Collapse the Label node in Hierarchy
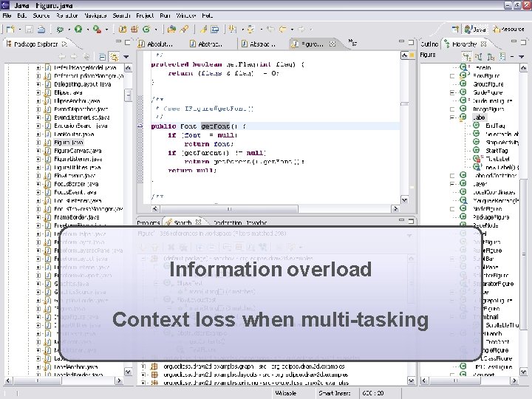 click(x=452, y=117)
